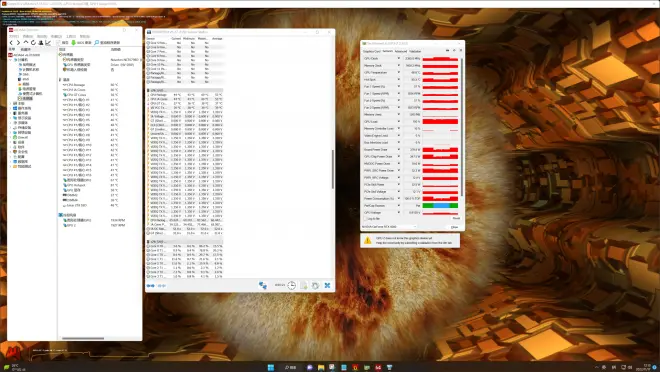Click HWiNFO clock timer icon

(291, 285)
